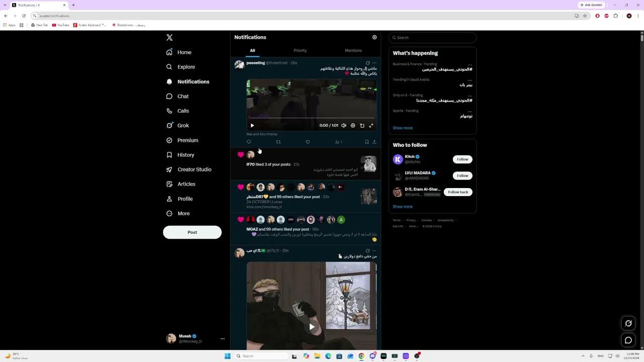Open more options for Sports trend
The width and height of the screenshot is (644, 362).
tap(470, 111)
